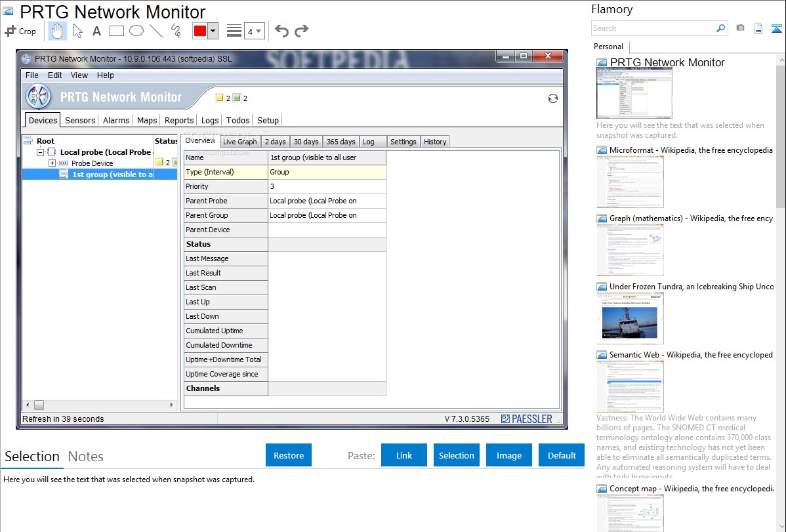Click the camera capture icon
This screenshot has width=786, height=532.
tap(740, 28)
